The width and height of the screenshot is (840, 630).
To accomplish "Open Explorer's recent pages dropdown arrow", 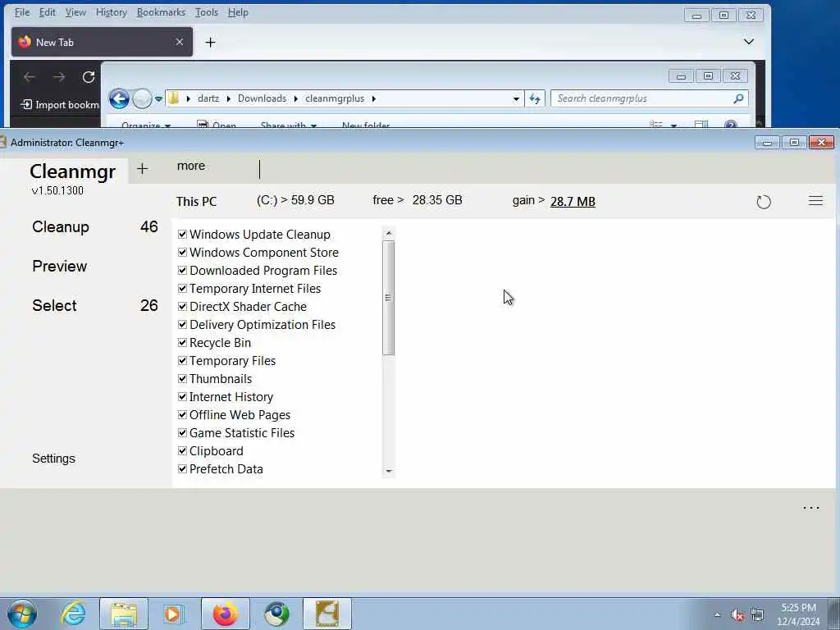I will 158,99.
